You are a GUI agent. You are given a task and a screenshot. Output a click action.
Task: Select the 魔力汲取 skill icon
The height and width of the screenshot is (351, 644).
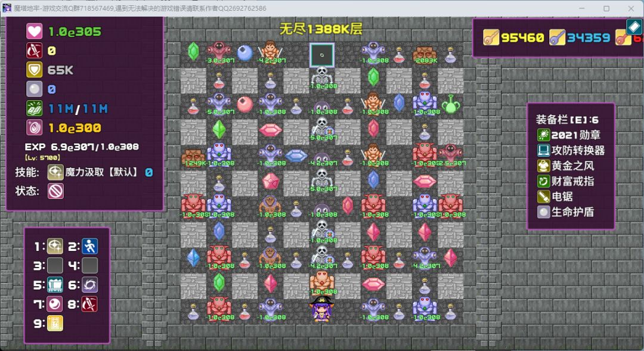coord(55,172)
